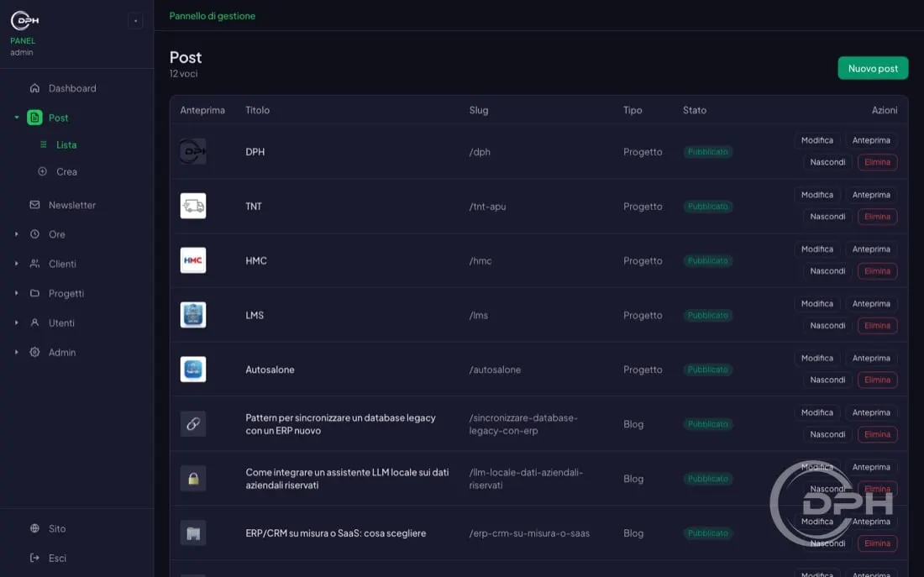Screen dimensions: 924x577
Task: Click the Progetti folder icon
Action: point(34,293)
